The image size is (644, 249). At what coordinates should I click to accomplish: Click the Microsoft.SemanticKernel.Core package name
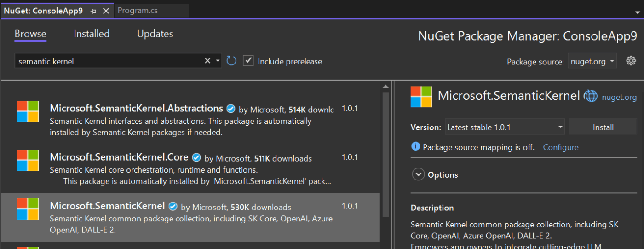tap(119, 157)
